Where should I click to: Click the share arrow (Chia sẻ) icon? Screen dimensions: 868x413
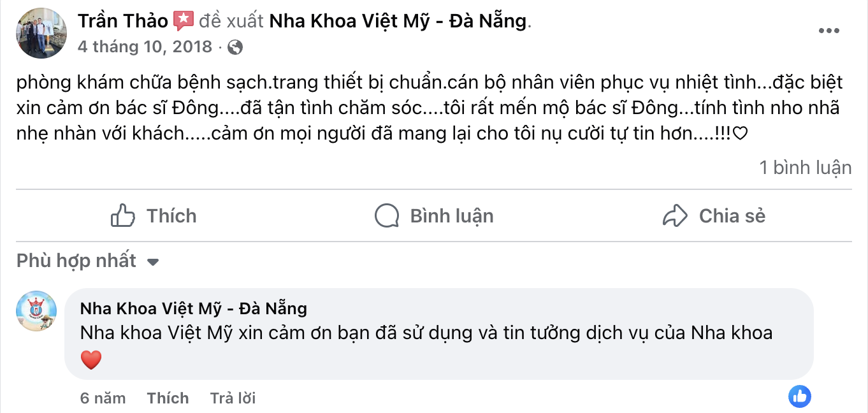675,215
